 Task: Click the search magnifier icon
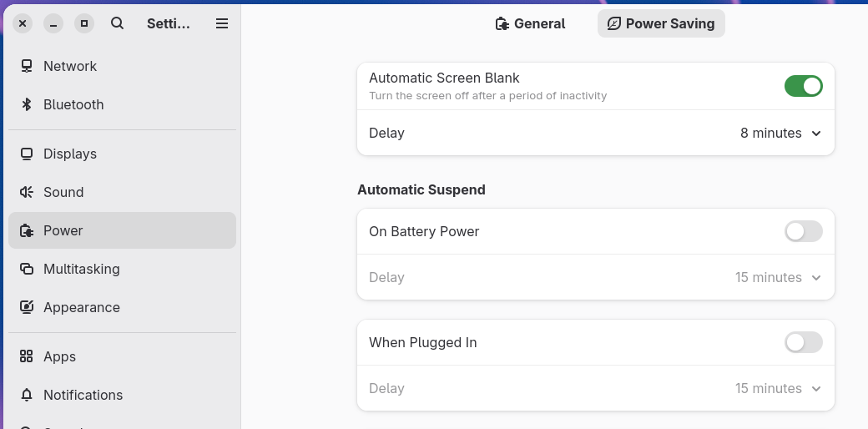click(117, 23)
